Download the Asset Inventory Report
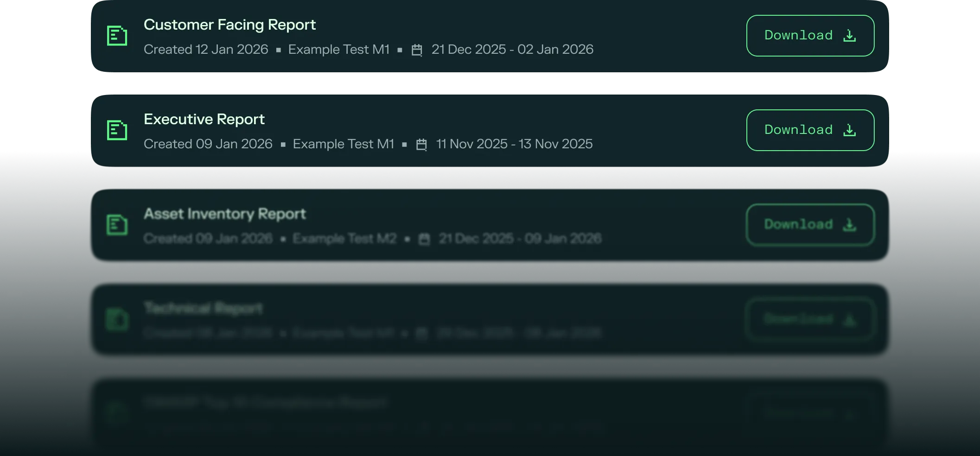The width and height of the screenshot is (980, 456). pyautogui.click(x=810, y=225)
